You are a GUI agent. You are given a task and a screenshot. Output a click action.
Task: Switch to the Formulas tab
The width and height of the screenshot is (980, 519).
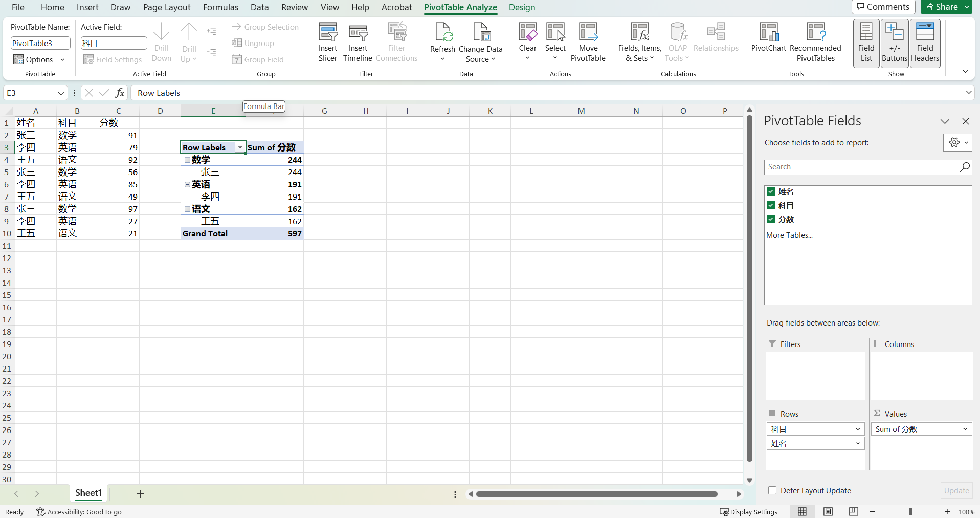(x=220, y=7)
